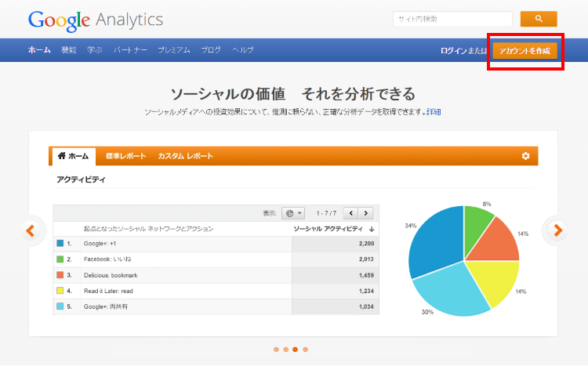Select the ホーム tab with house icon

pyautogui.click(x=74, y=156)
